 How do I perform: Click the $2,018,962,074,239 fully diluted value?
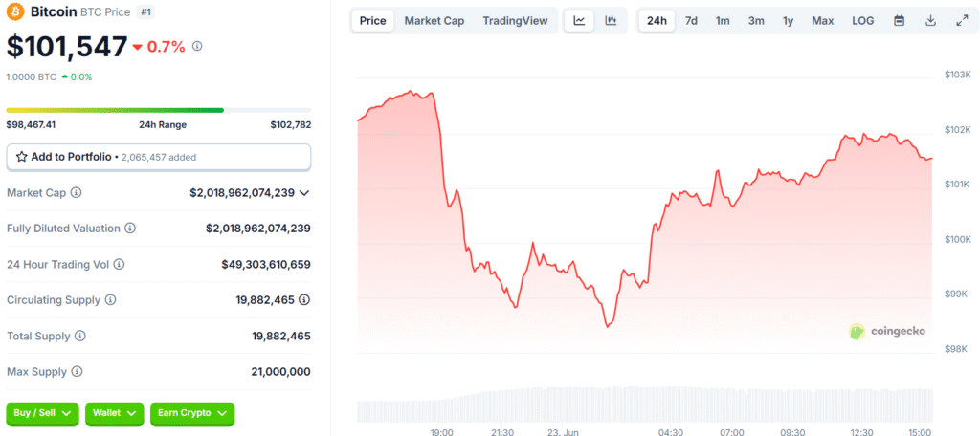(258, 229)
